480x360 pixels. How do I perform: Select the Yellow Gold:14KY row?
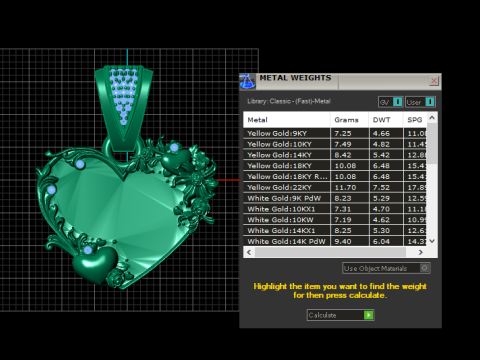click(335, 155)
